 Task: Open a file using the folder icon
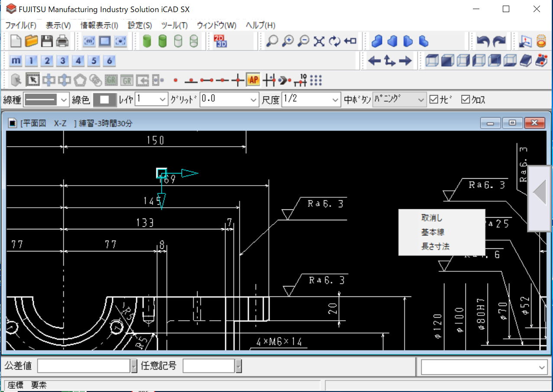tap(31, 41)
